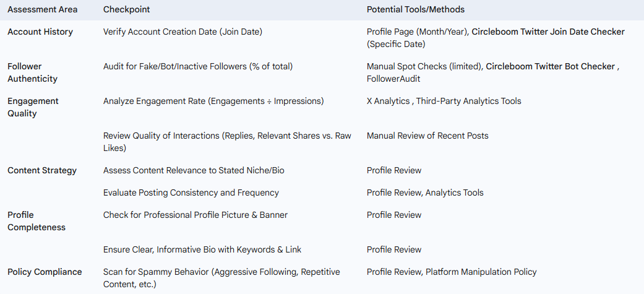The height and width of the screenshot is (294, 644).
Task: Click X Analytics in tools column
Action: (388, 101)
